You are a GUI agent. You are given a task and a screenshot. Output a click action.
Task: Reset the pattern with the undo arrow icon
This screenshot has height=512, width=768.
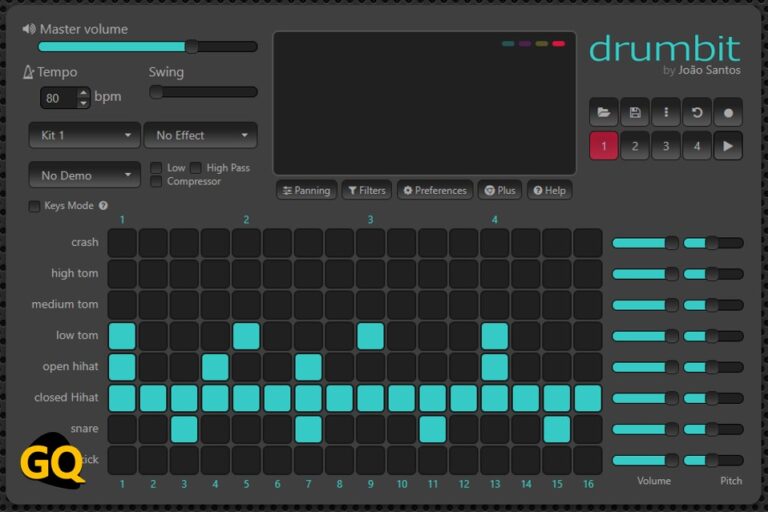click(x=697, y=113)
